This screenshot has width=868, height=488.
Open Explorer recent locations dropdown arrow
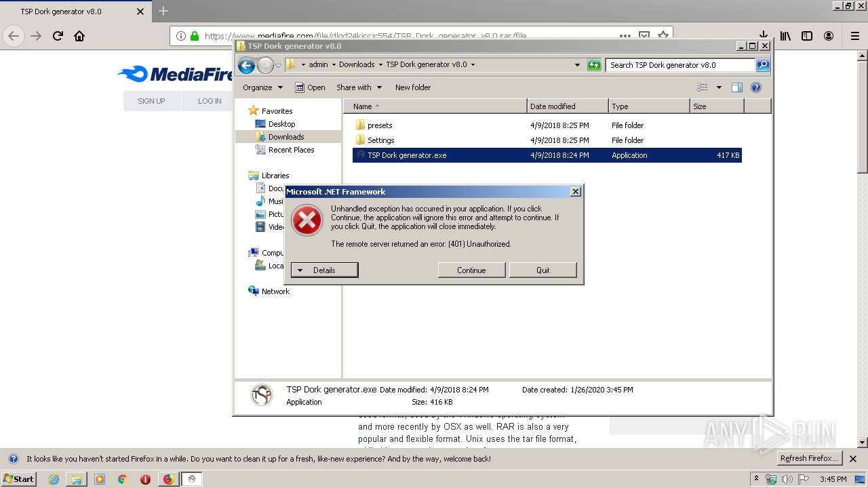278,65
